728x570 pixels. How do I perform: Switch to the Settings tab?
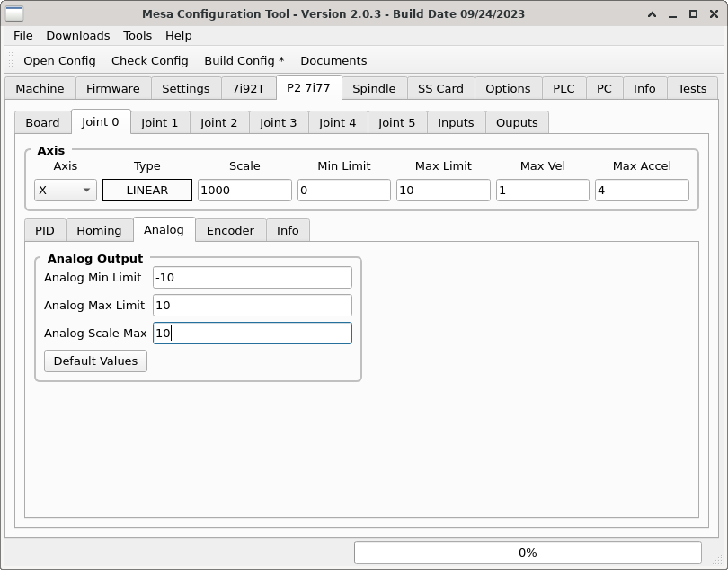pyautogui.click(x=186, y=88)
